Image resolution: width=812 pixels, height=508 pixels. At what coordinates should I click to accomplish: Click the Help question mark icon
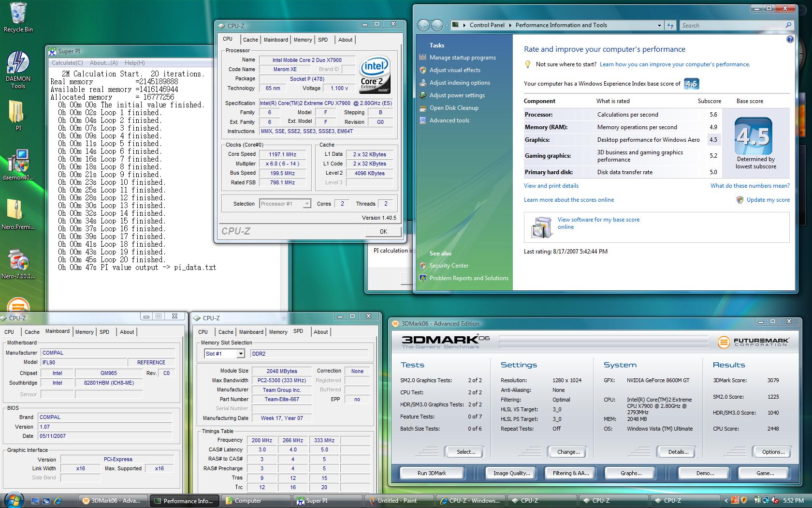(790, 39)
